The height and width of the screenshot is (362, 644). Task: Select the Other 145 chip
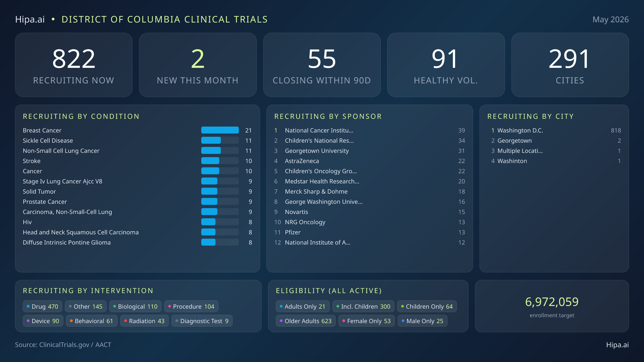click(x=86, y=306)
